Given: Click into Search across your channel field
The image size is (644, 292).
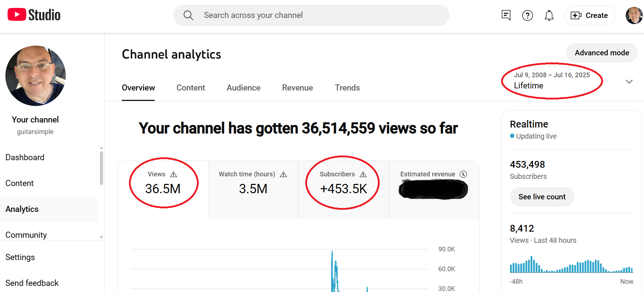Looking at the screenshot, I should coord(311,15).
